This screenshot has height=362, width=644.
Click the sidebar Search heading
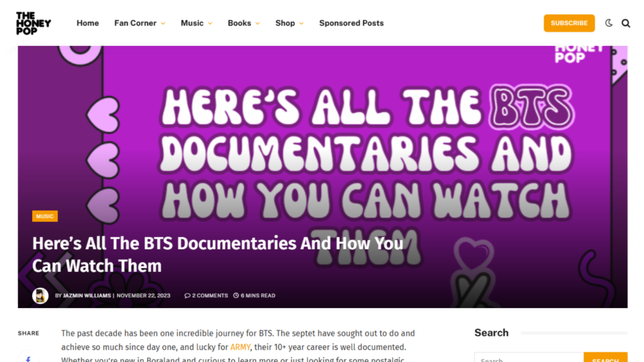(x=491, y=333)
